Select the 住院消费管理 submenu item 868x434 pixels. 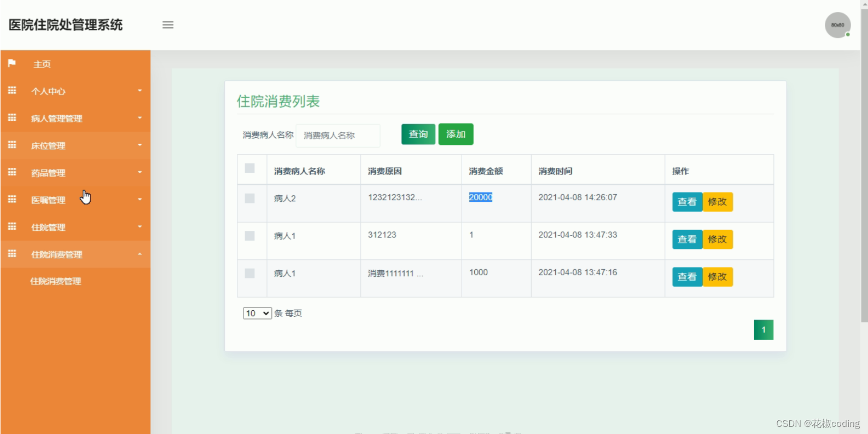(x=56, y=281)
